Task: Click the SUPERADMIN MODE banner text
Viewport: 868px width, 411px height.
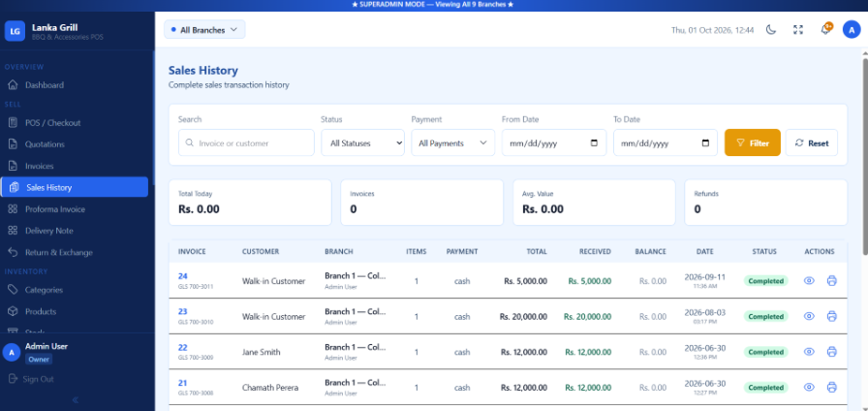Action: click(433, 5)
